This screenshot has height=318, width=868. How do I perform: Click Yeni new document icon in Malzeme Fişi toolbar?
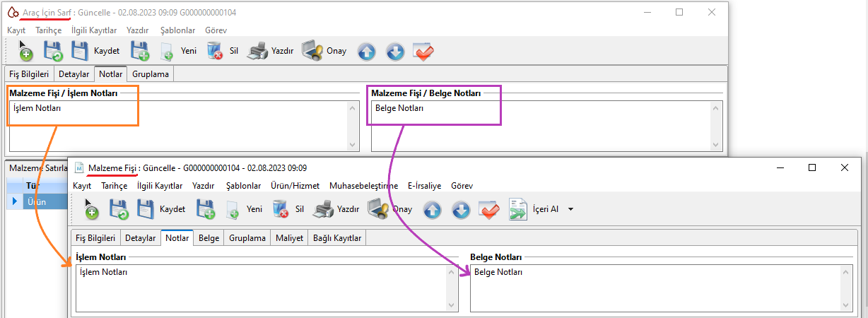pos(233,210)
